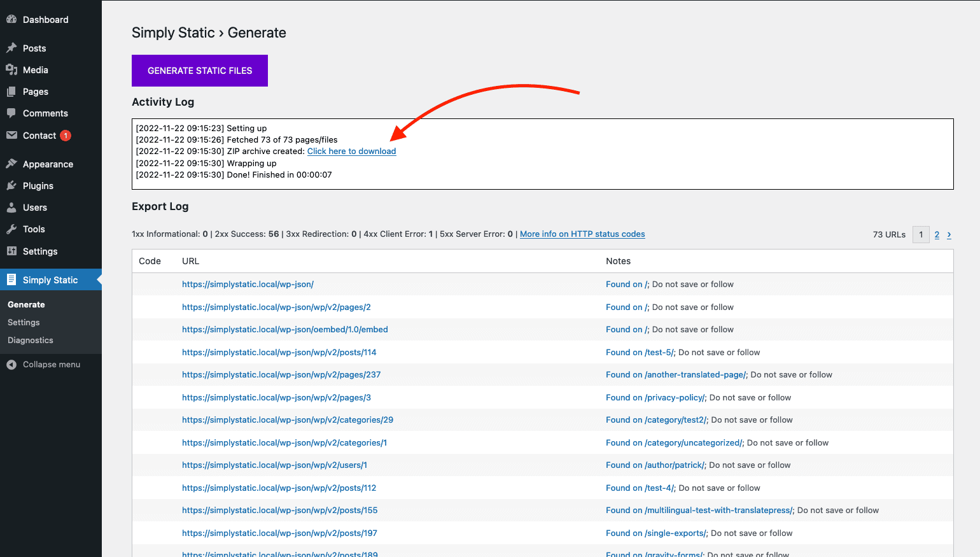Viewport: 980px width, 557px height.
Task: Click the 'Fetched 73 of 73 pages/files' log line
Action: pyautogui.click(x=237, y=140)
